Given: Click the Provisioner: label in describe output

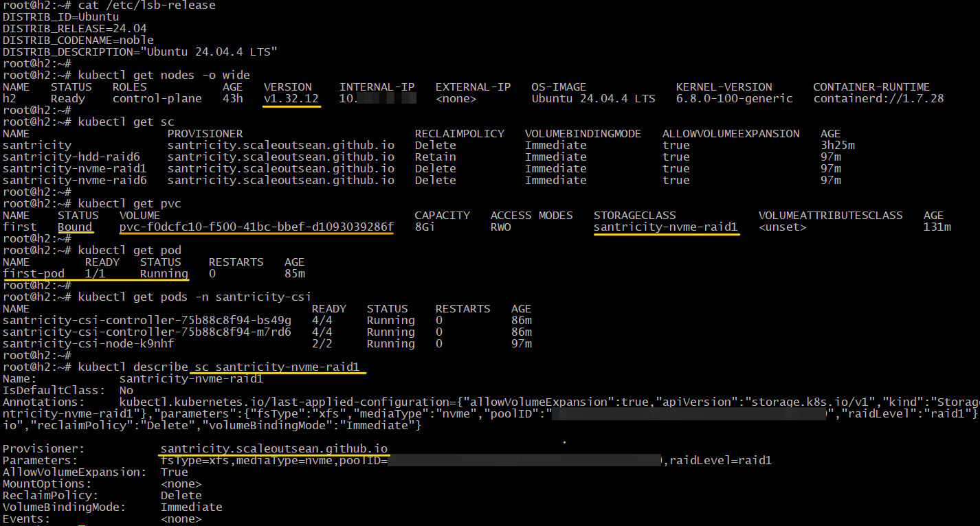Looking at the screenshot, I should coord(44,449).
